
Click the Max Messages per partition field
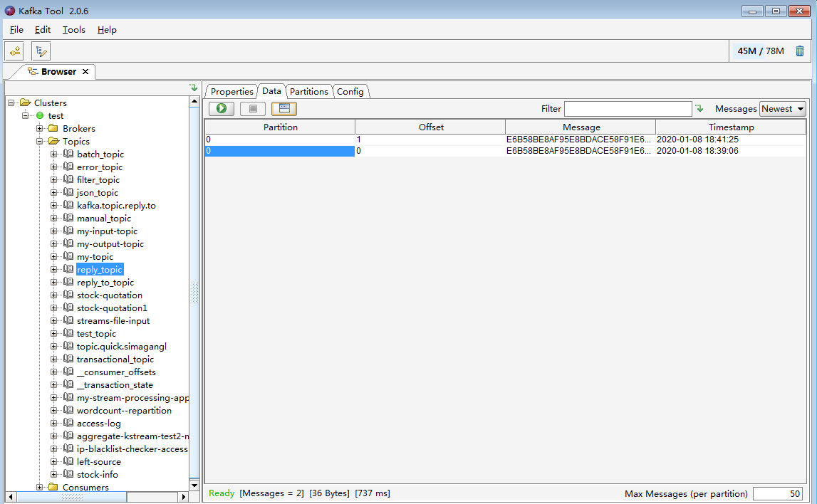pyautogui.click(x=777, y=493)
